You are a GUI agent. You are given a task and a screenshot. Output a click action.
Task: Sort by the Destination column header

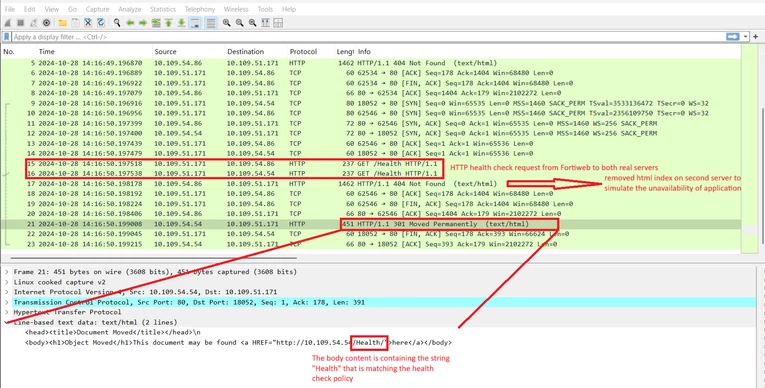click(x=255, y=51)
